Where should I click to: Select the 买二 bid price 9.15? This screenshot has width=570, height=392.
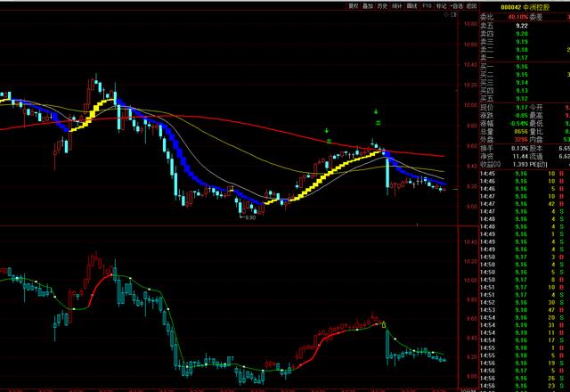point(522,75)
